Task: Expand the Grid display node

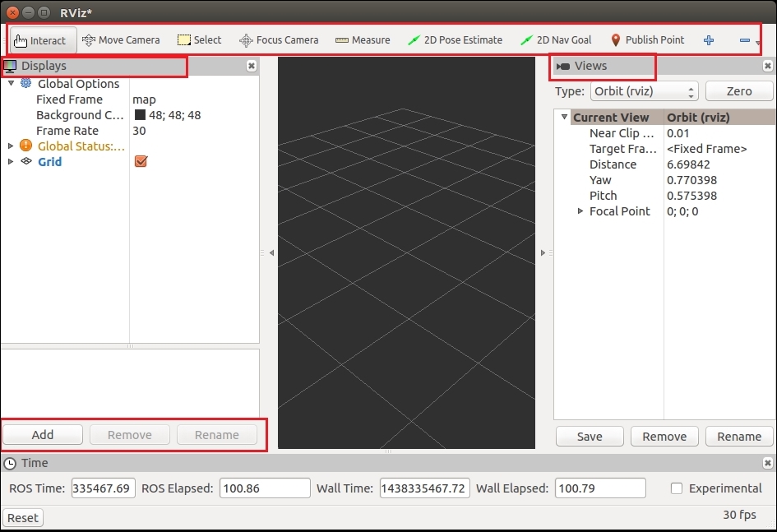Action: coord(11,161)
